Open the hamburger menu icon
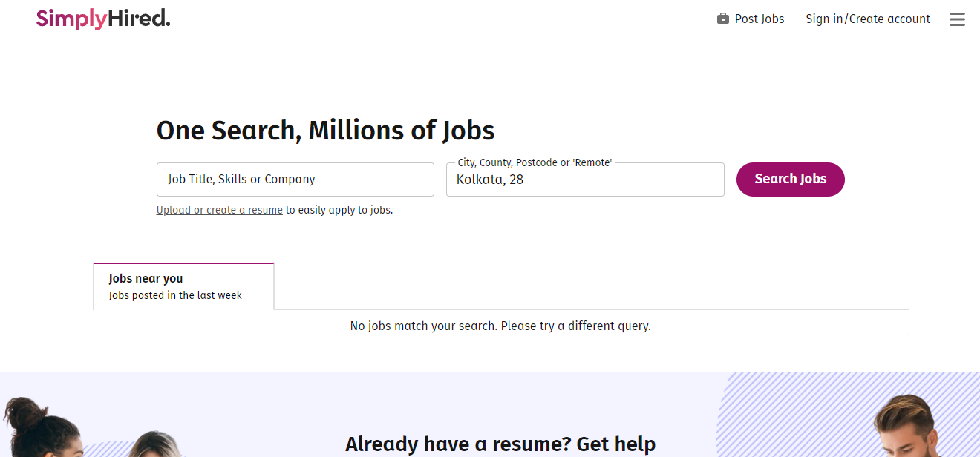Image resolution: width=980 pixels, height=457 pixels. pyautogui.click(x=957, y=19)
